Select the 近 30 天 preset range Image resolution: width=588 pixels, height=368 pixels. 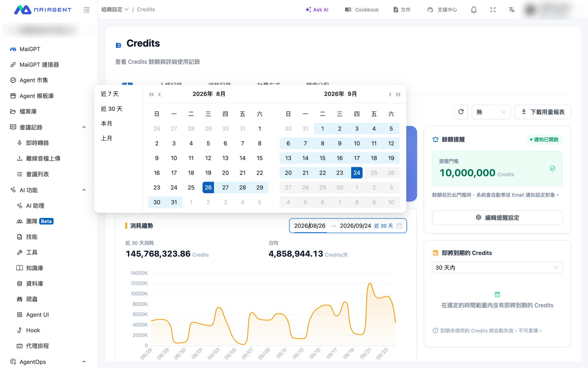point(111,109)
